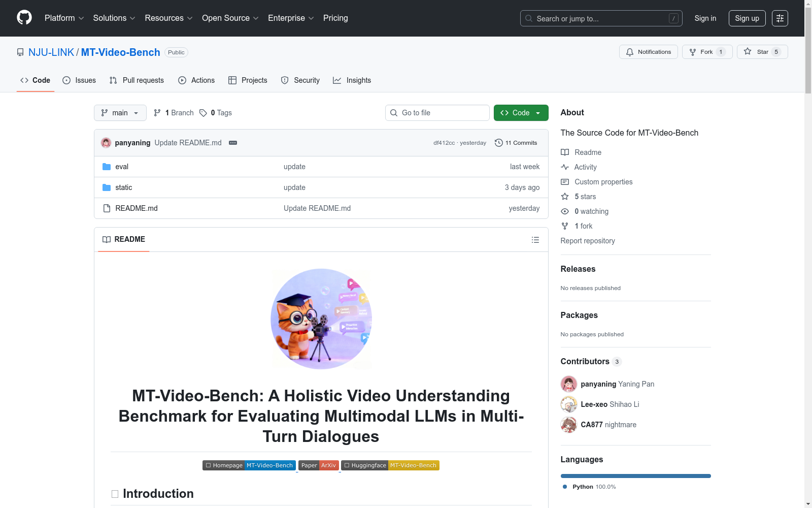
Task: Switch to the Pull requests tab
Action: point(137,80)
